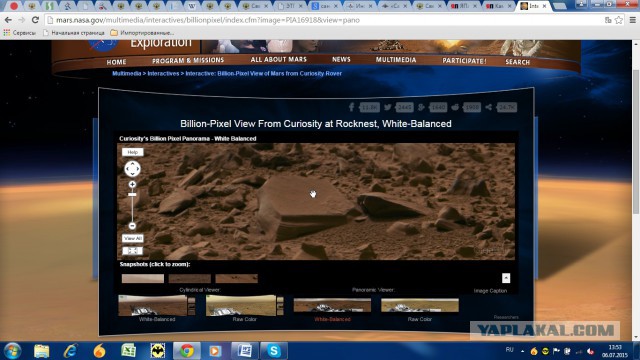
Task: Open the Импортированные bookmarks folder
Action: click(142, 33)
